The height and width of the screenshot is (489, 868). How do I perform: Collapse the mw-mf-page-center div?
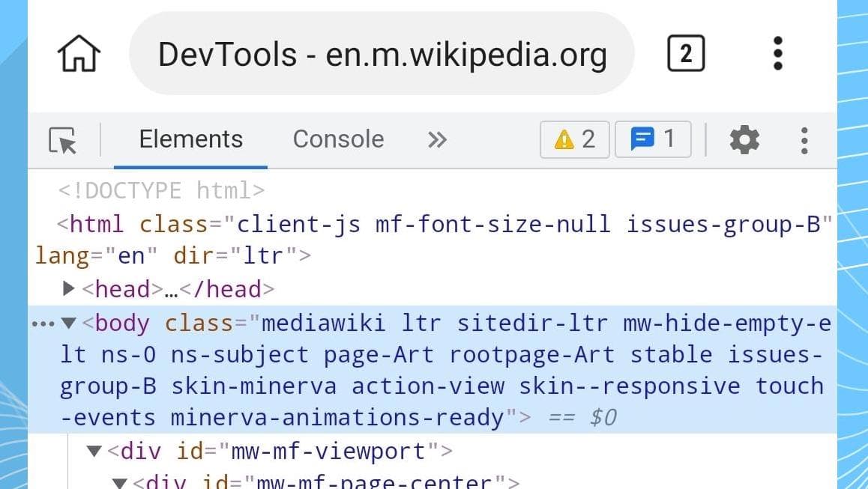click(119, 482)
